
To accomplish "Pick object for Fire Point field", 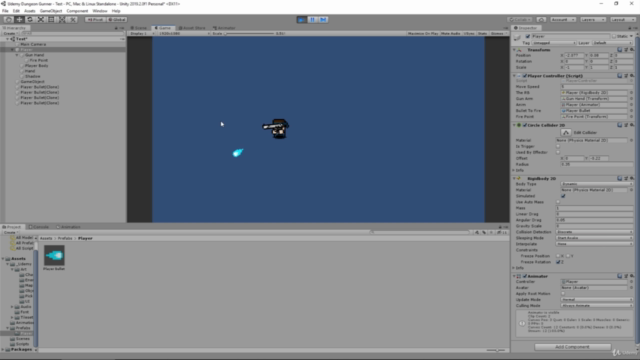I will [631, 116].
